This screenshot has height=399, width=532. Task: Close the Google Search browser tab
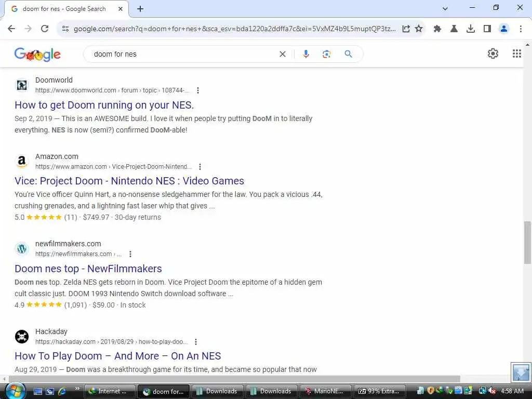point(121,9)
